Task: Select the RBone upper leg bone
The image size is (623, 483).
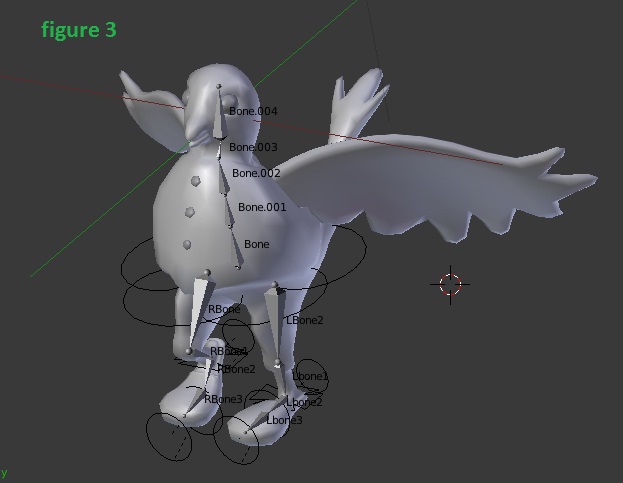Action: [200, 312]
